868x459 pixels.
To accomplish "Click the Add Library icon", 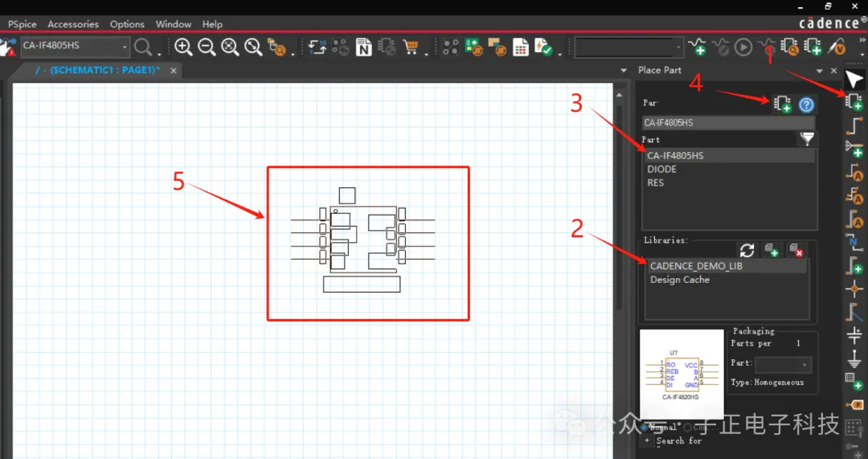I will pos(772,250).
